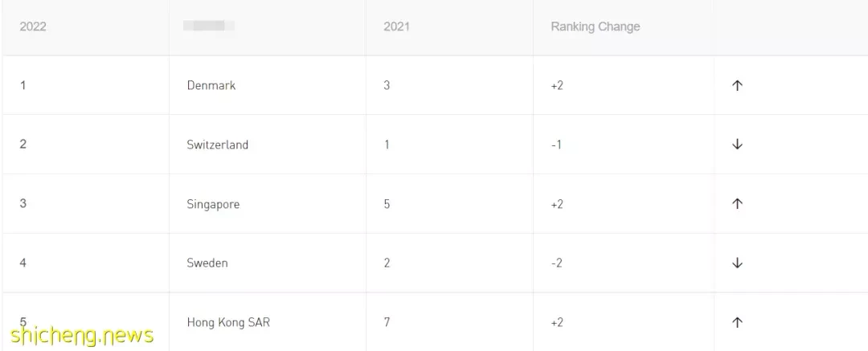
Task: Click the Hong Kong SAR cell
Action: pos(228,322)
